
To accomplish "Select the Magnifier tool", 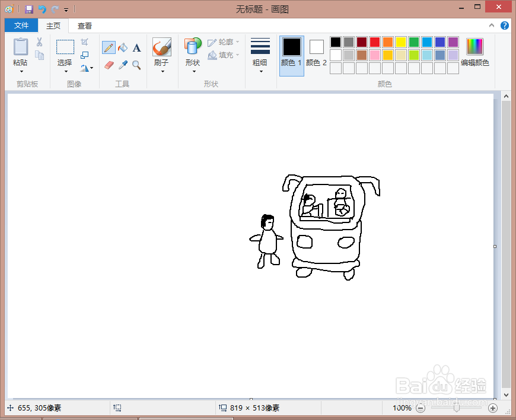I will [136, 65].
